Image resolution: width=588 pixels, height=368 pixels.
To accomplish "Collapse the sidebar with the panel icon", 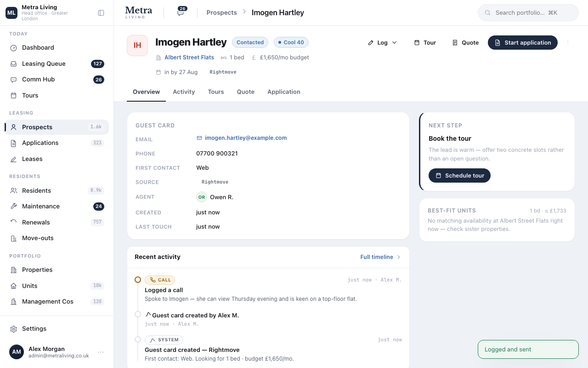I will [x=101, y=13].
